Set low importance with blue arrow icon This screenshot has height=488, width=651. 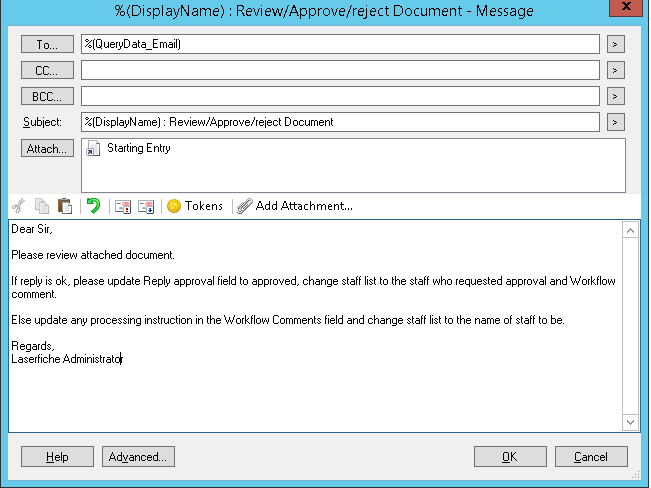click(146, 206)
